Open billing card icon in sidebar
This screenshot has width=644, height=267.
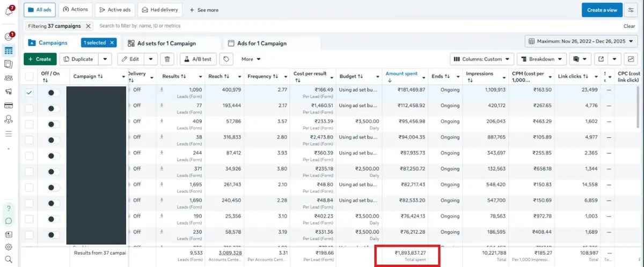9,106
